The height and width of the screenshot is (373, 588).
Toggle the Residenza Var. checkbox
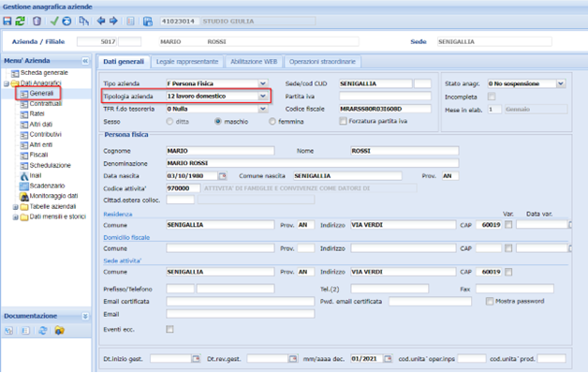[508, 224]
